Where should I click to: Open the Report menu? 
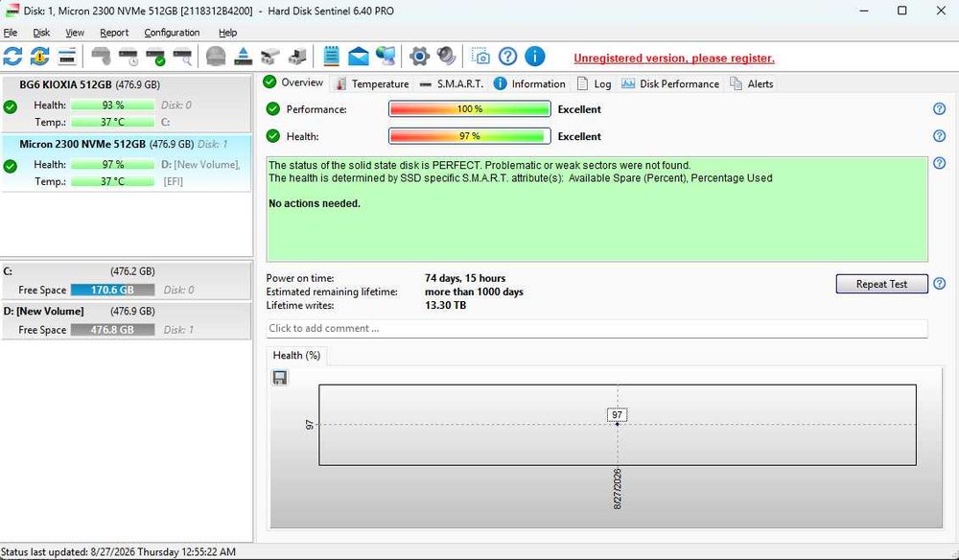tap(114, 33)
